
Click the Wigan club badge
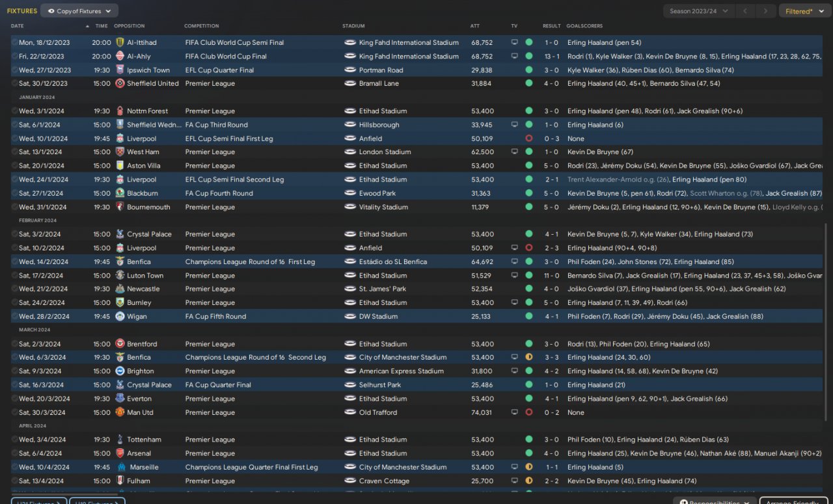tap(120, 317)
